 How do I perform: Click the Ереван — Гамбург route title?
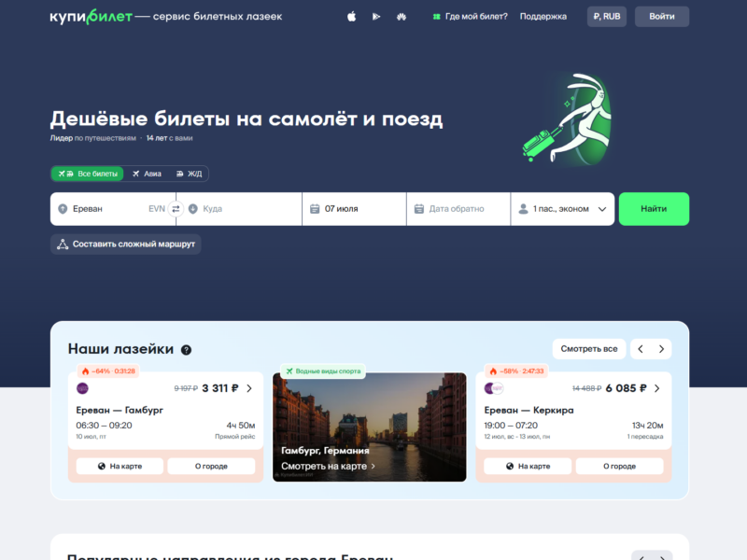(x=120, y=410)
